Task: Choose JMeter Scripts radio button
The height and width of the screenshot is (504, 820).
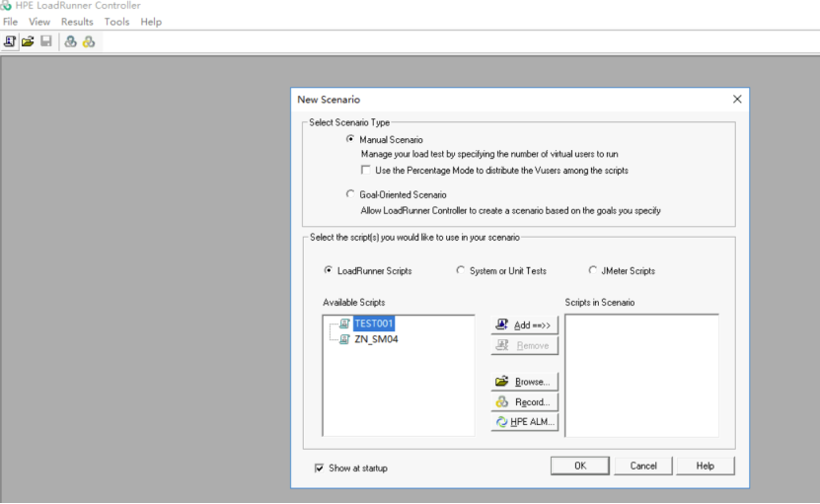Action: point(592,270)
